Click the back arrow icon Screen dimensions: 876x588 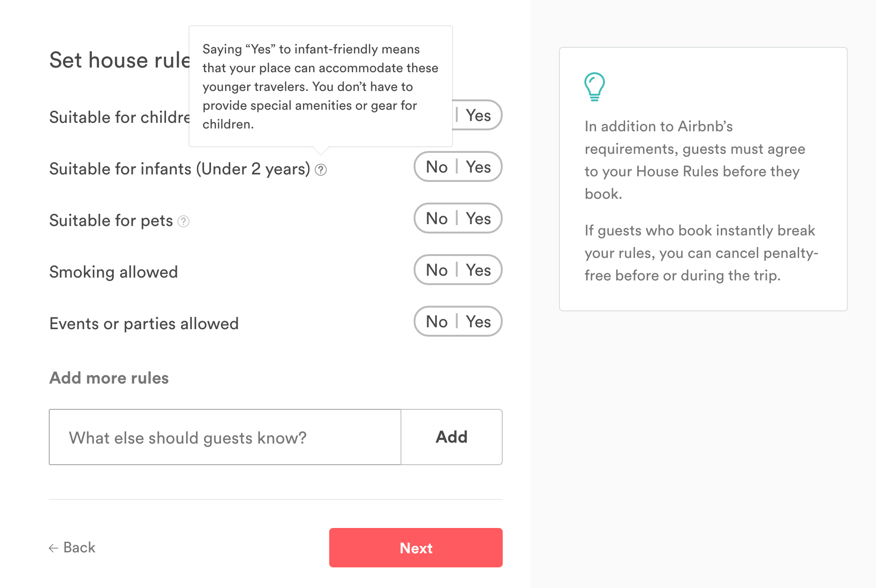click(x=53, y=548)
